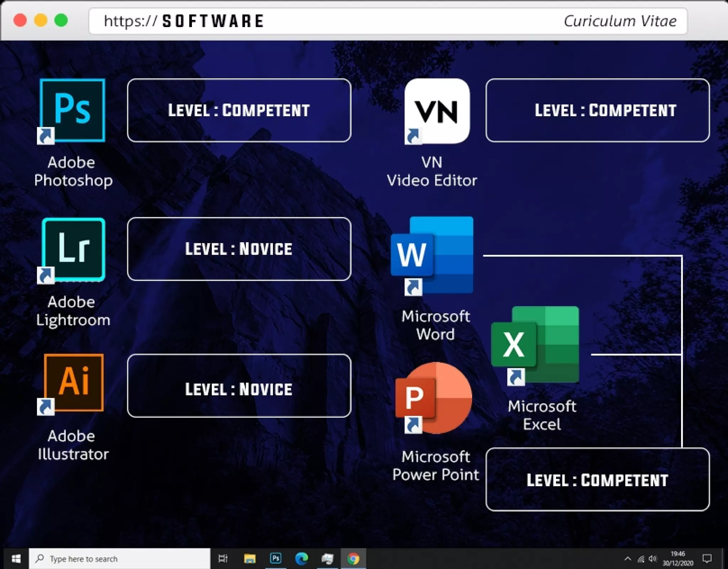Open the Adobe Photoshop desktop shortcut
This screenshot has height=569, width=728.
point(73,111)
